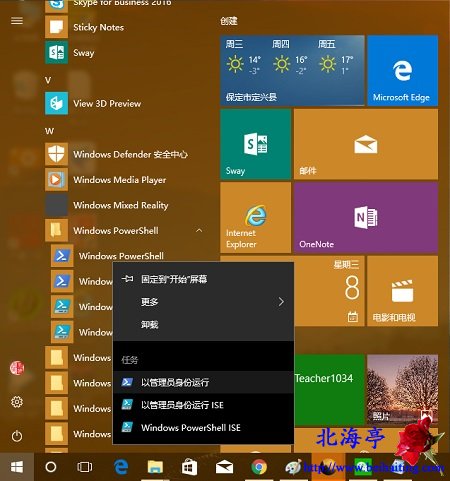
Task: Choose 卸载 in the context menu
Action: pyautogui.click(x=203, y=324)
